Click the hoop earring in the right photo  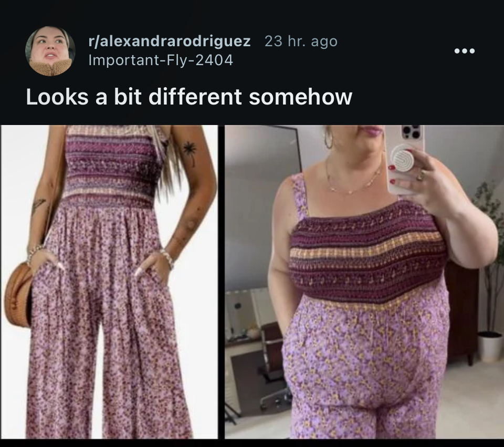[x=328, y=139]
